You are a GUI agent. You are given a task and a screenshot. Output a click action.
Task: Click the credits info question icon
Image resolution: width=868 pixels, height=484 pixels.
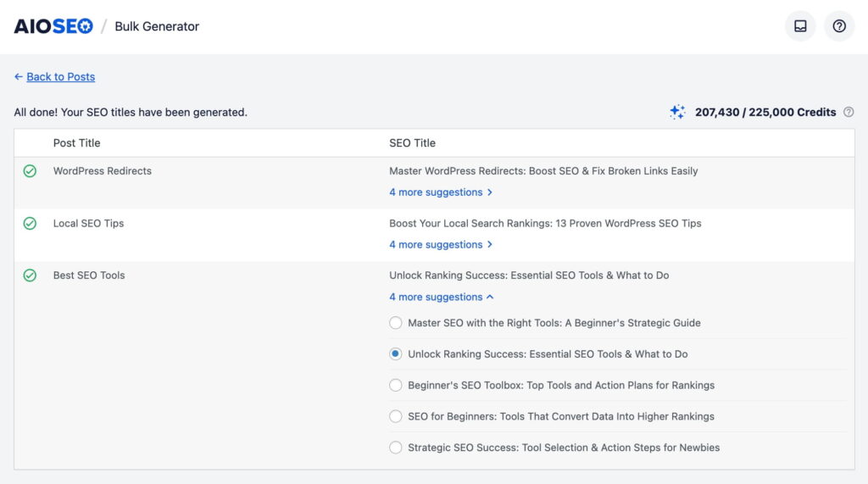(x=849, y=112)
